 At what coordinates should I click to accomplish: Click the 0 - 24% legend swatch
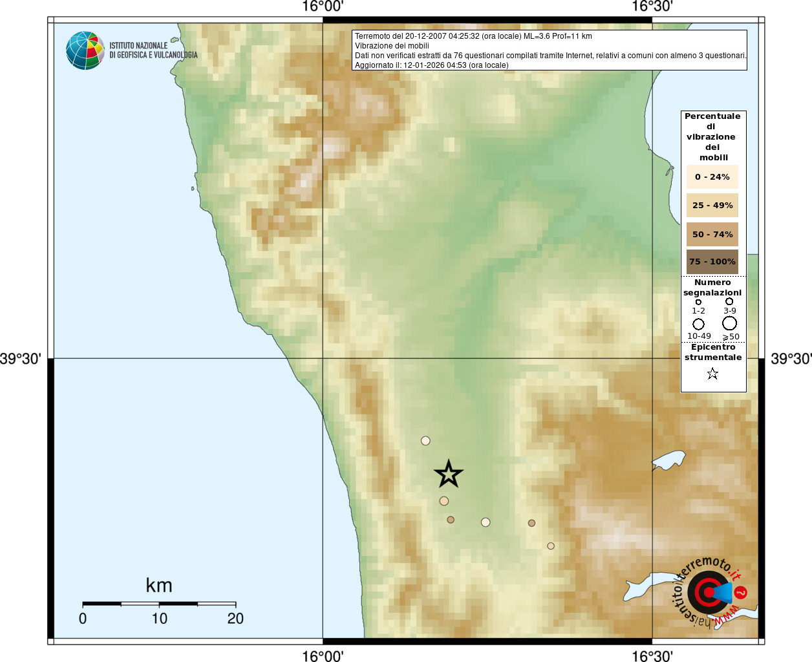[712, 176]
